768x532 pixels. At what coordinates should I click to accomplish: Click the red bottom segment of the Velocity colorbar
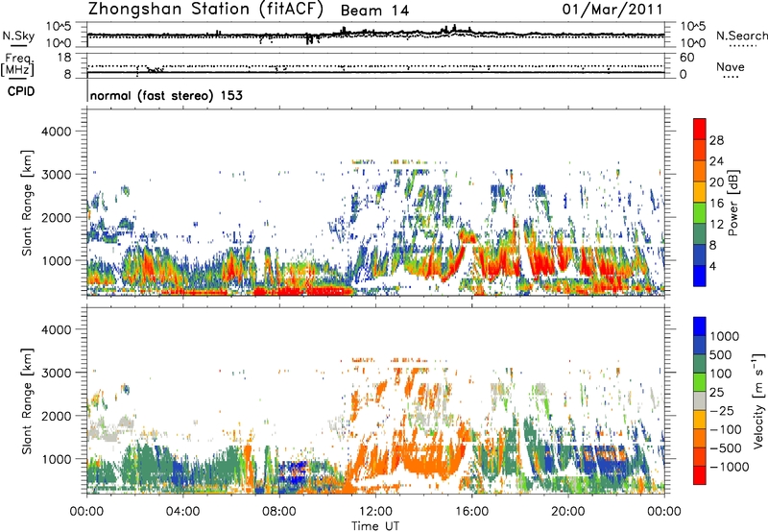click(700, 475)
